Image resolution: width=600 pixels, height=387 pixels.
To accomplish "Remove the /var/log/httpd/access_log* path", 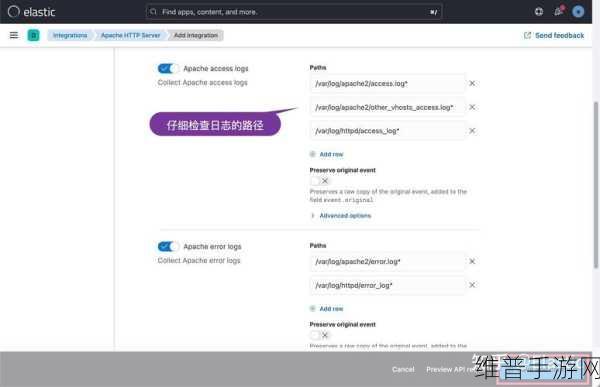I will click(x=472, y=131).
